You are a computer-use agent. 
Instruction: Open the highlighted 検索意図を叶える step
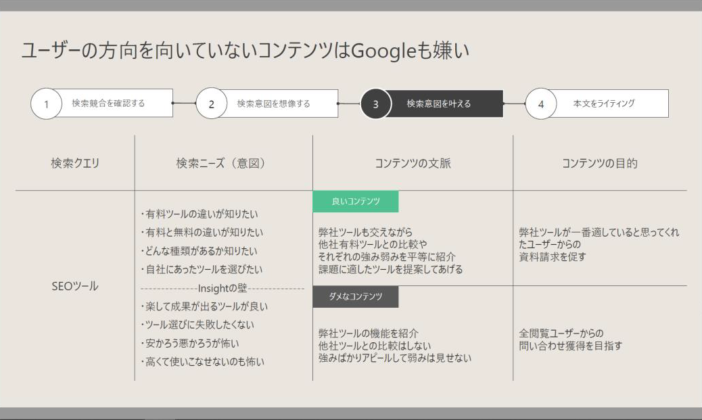click(x=439, y=103)
